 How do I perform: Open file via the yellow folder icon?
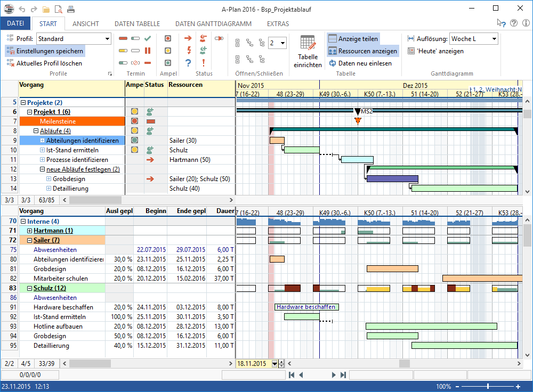[46, 9]
